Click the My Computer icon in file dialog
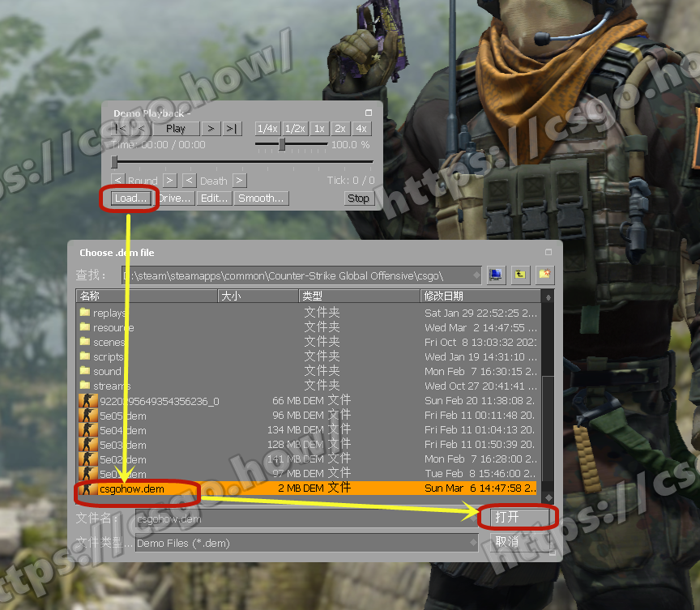 point(495,275)
